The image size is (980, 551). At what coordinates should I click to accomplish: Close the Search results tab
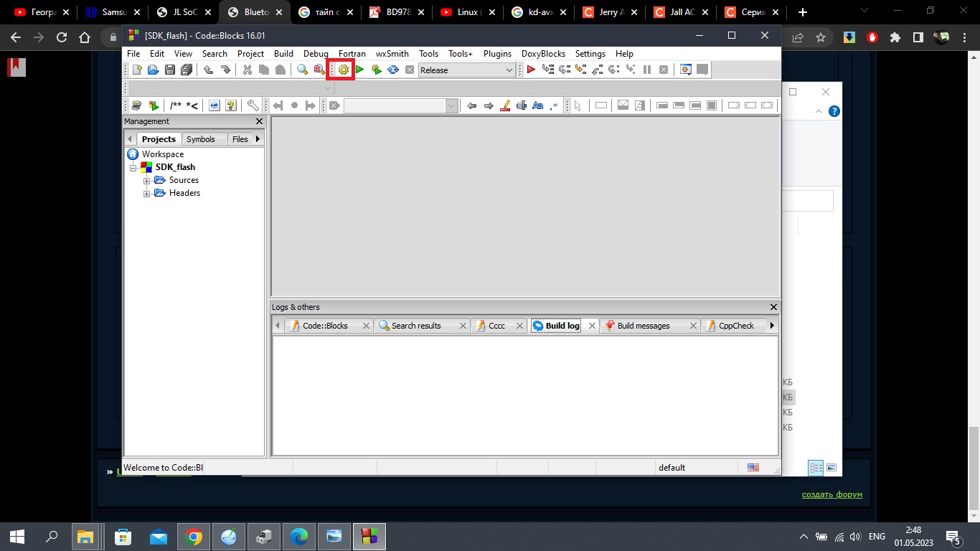pos(463,326)
